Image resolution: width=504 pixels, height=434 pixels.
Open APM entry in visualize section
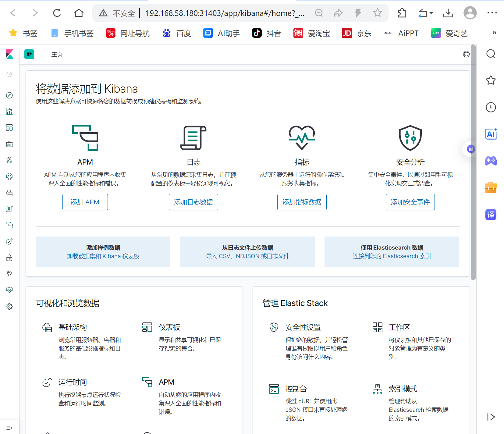(x=166, y=382)
